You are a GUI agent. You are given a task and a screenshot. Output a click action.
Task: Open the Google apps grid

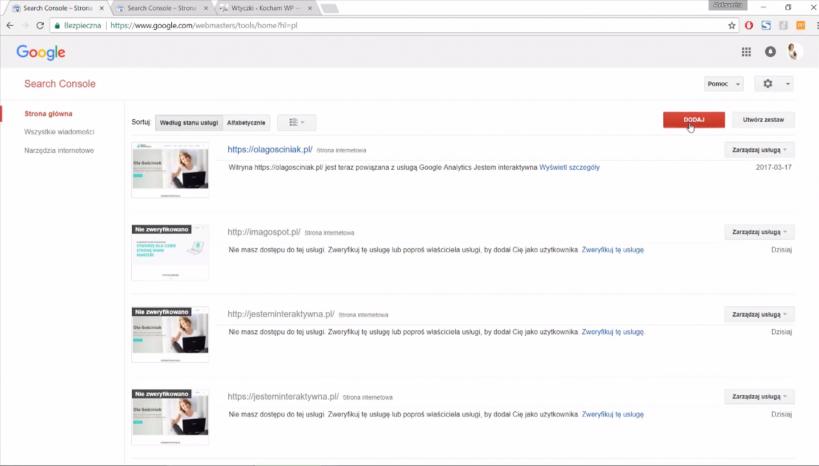746,52
